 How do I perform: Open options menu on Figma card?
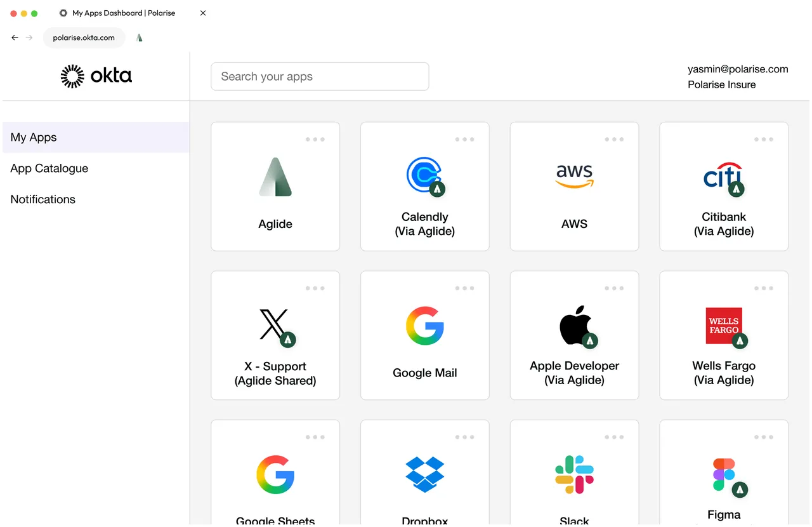(x=764, y=437)
